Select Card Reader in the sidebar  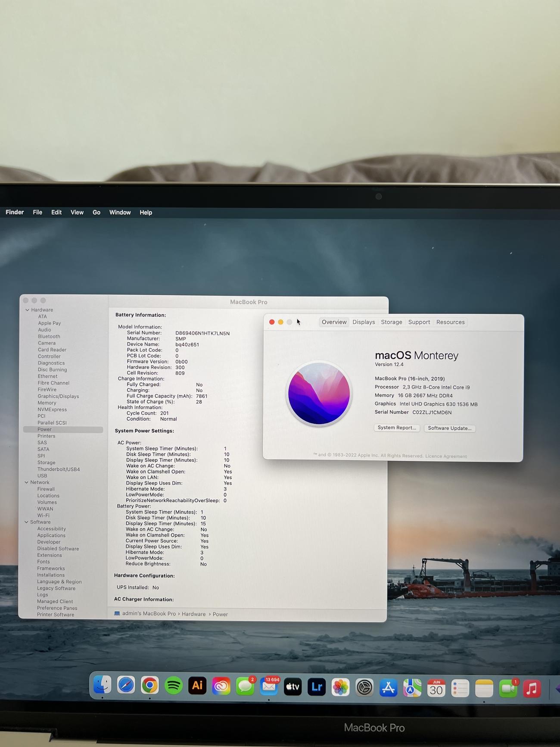coord(52,350)
